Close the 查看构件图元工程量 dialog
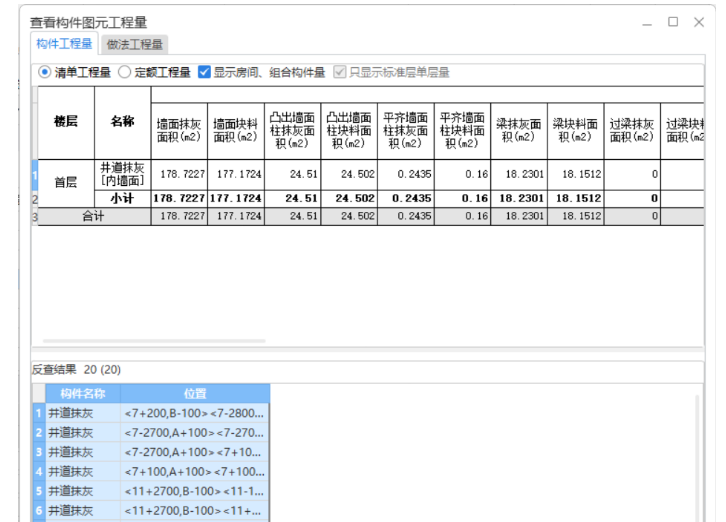 [699, 22]
